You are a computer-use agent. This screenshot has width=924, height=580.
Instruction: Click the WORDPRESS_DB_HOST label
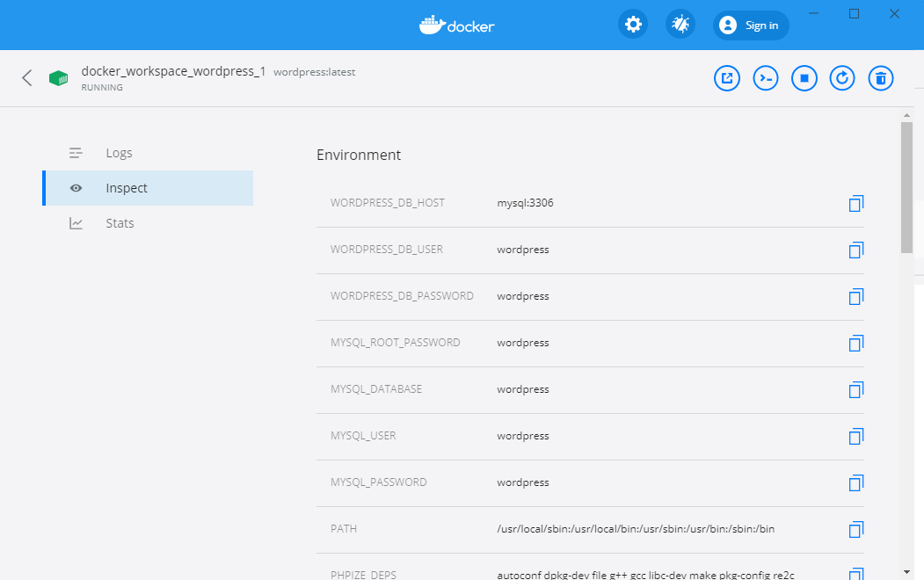pos(387,203)
